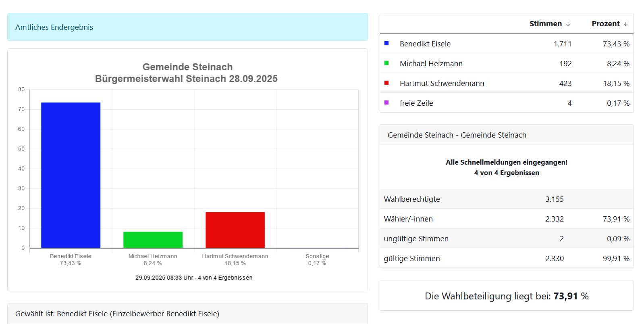This screenshot has width=644, height=324.
Task: Select the red Hartmut Schwendemann bar
Action: [x=235, y=230]
